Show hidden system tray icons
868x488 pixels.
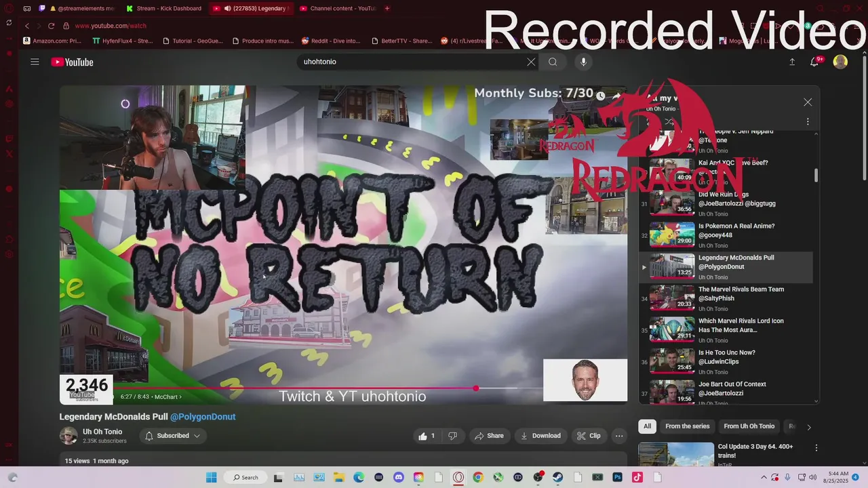(764, 477)
